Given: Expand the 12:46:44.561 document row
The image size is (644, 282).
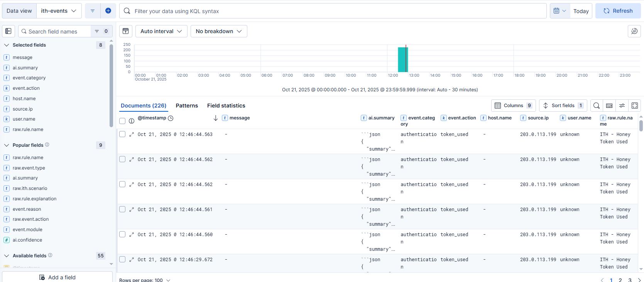Looking at the screenshot, I should [132, 210].
